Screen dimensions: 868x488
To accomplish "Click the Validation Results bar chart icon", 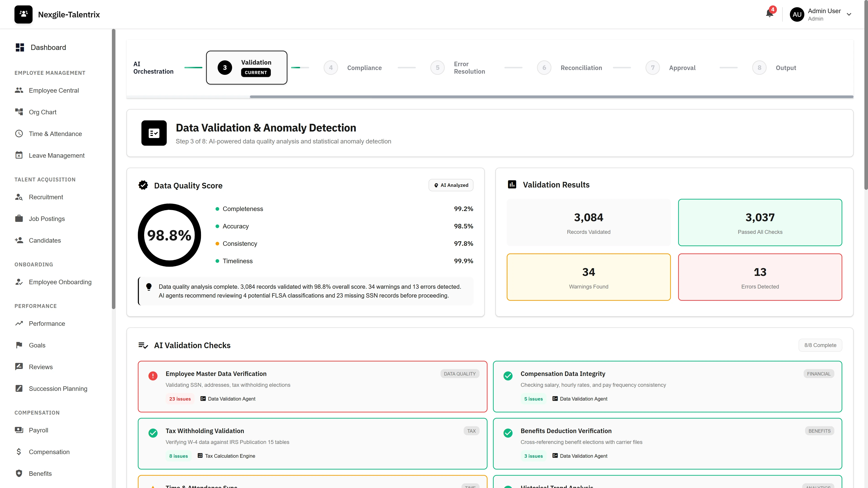I will coord(512,184).
